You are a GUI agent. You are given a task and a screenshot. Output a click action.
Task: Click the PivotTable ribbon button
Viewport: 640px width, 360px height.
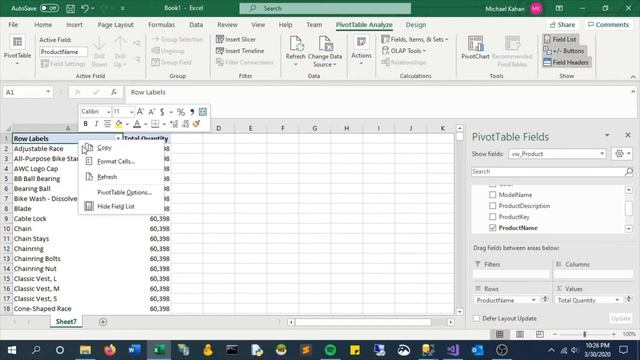click(17, 51)
